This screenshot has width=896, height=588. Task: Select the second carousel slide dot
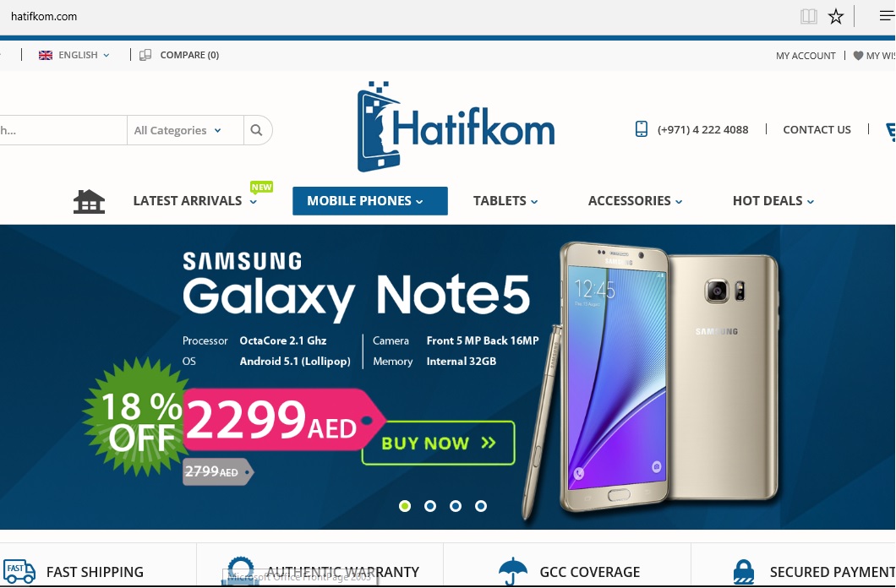tap(430, 506)
